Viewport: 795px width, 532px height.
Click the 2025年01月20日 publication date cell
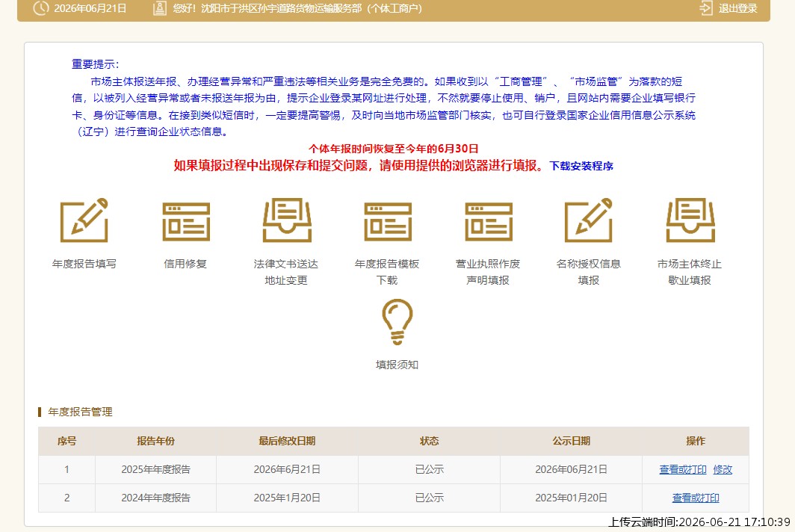pyautogui.click(x=571, y=498)
